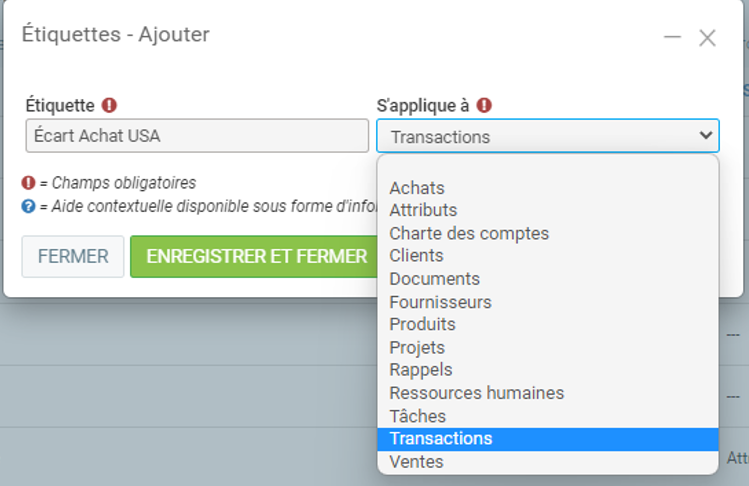Select the Clients option
This screenshot has height=486, width=749.
(416, 256)
